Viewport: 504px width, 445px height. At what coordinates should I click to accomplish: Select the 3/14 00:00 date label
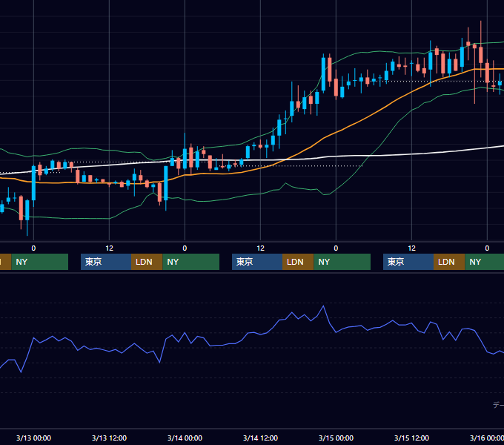point(185,438)
